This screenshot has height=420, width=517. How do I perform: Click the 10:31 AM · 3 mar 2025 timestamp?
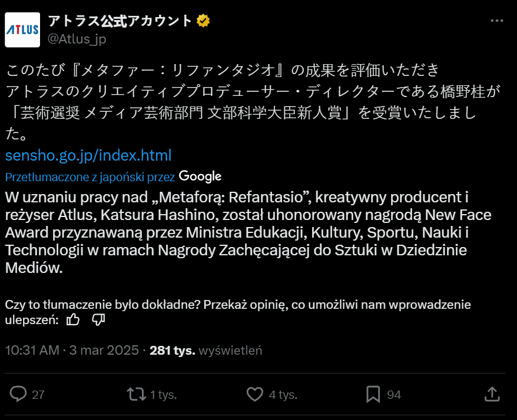point(72,351)
